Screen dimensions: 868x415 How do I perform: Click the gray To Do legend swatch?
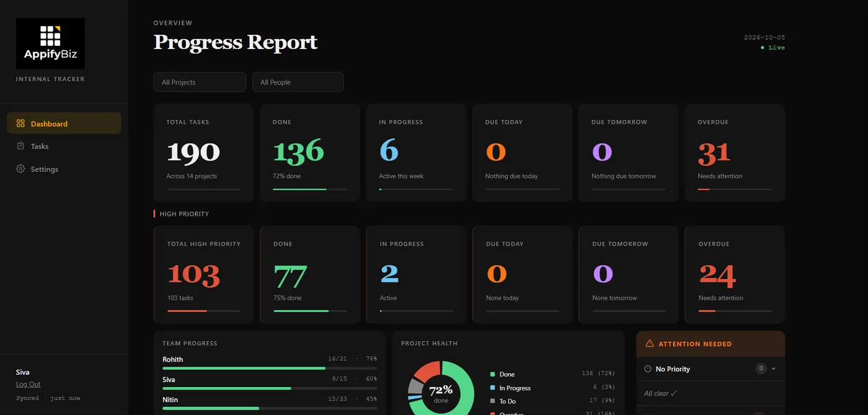[x=492, y=401]
